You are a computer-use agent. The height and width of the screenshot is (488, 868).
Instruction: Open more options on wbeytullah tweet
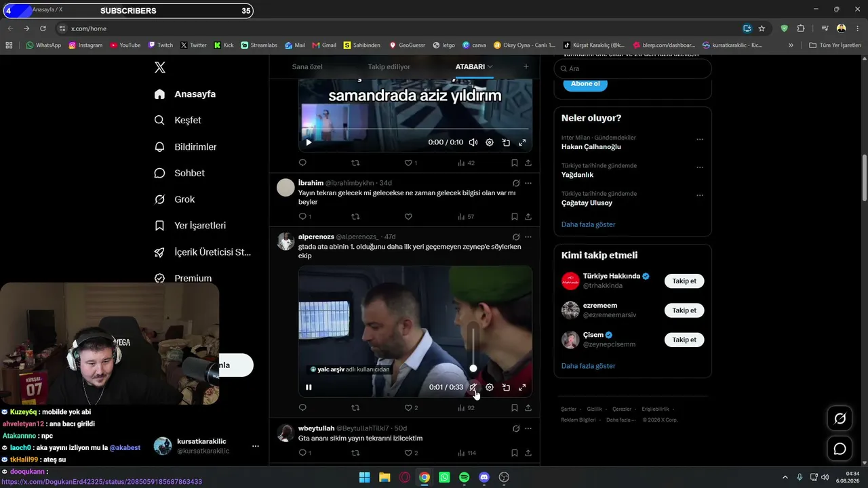(528, 428)
